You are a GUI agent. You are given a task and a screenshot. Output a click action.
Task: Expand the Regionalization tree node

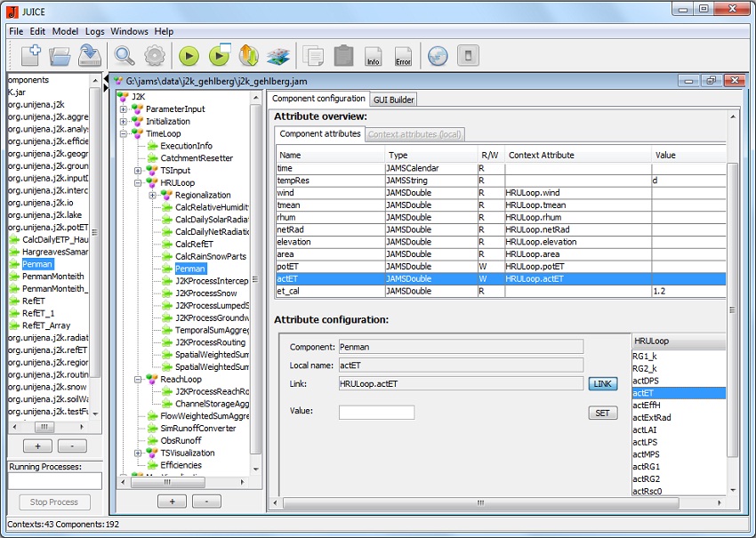(x=152, y=195)
